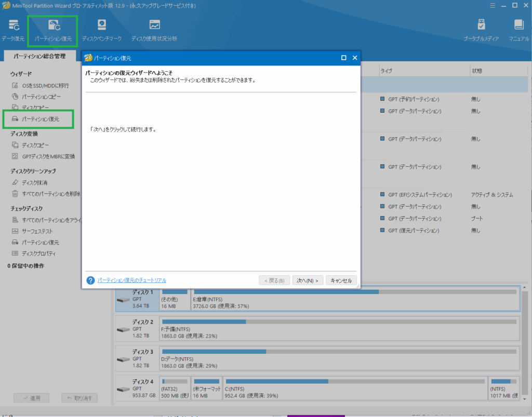Launch ディスクベンチマーク from the toolbar
The height and width of the screenshot is (417, 532).
pos(101,30)
